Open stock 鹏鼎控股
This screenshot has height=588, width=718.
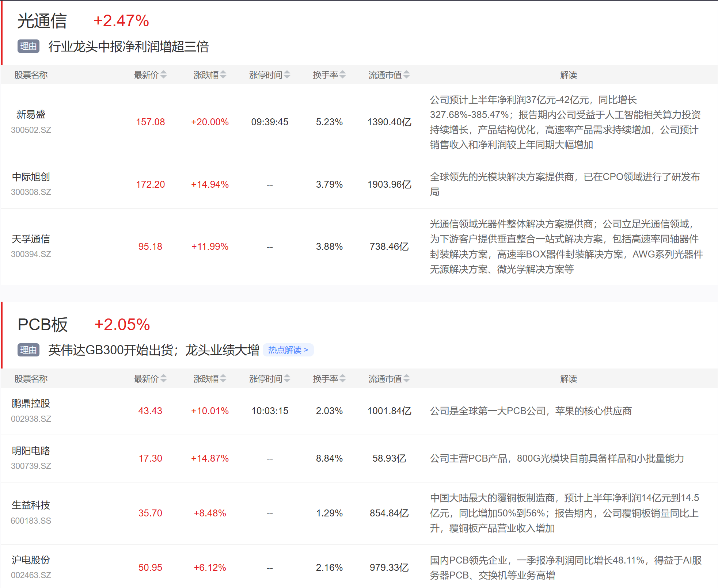pyautogui.click(x=31, y=403)
